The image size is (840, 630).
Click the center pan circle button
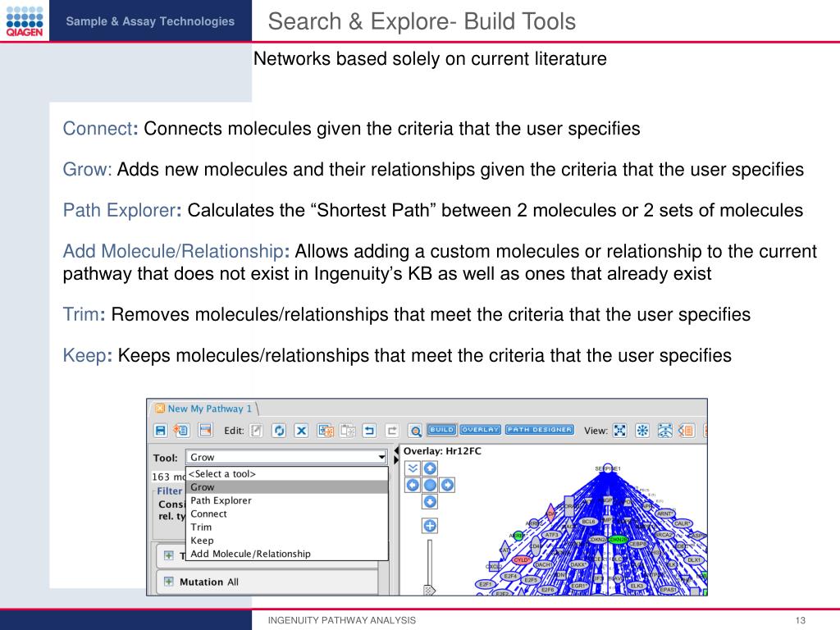point(430,486)
